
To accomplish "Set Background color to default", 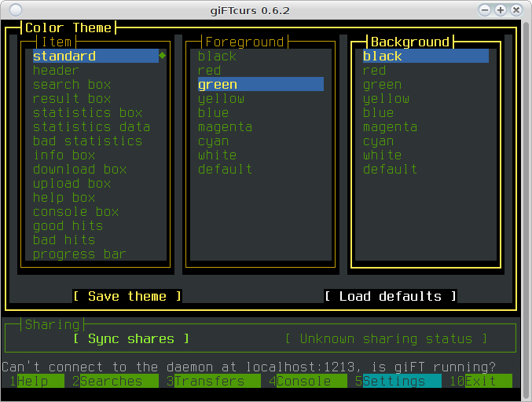I will [x=391, y=169].
